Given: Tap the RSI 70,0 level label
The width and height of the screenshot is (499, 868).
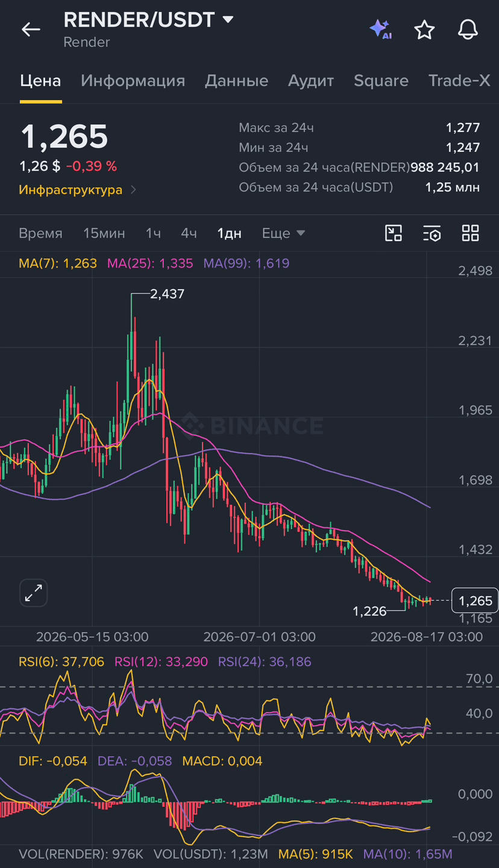Looking at the screenshot, I should 479,679.
